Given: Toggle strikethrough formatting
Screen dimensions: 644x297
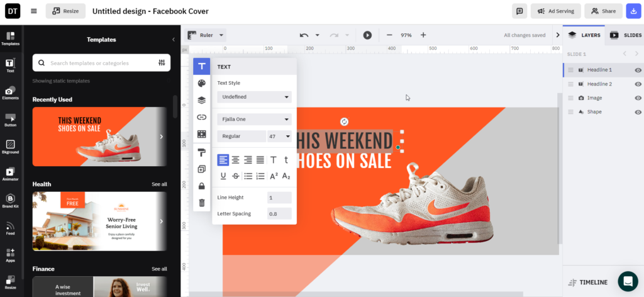Looking at the screenshot, I should coord(236,176).
